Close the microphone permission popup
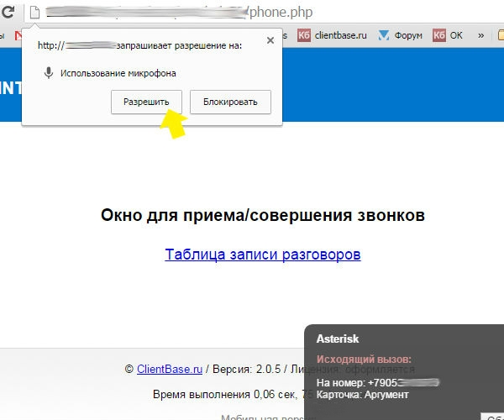Viewport: 504px width, 420px height. (270, 39)
